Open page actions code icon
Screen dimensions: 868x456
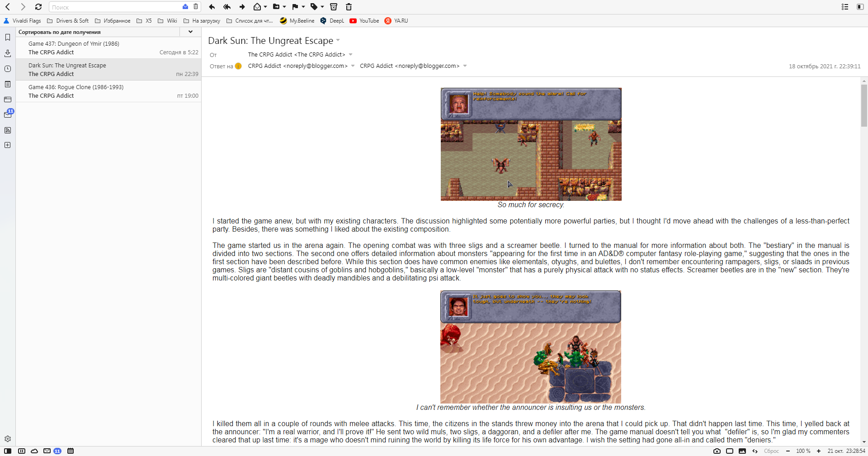point(755,451)
